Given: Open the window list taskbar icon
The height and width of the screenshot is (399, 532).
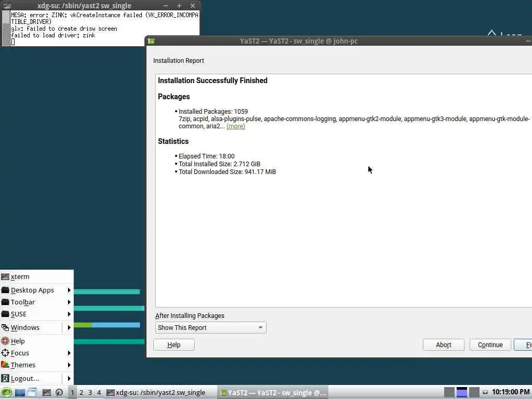Looking at the screenshot, I should tap(32, 393).
